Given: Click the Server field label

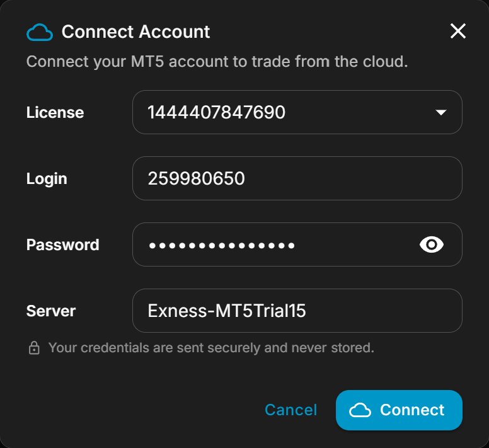Looking at the screenshot, I should tap(51, 311).
